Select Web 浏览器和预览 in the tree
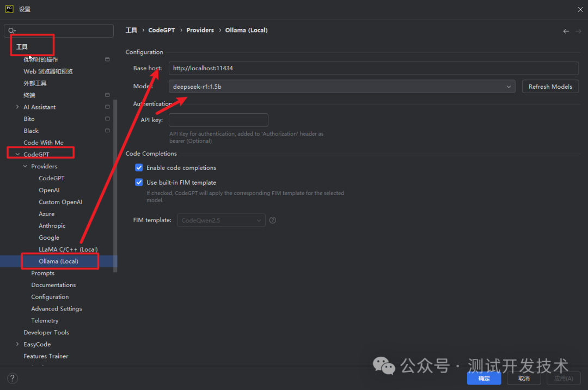This screenshot has width=588, height=390. click(x=48, y=71)
